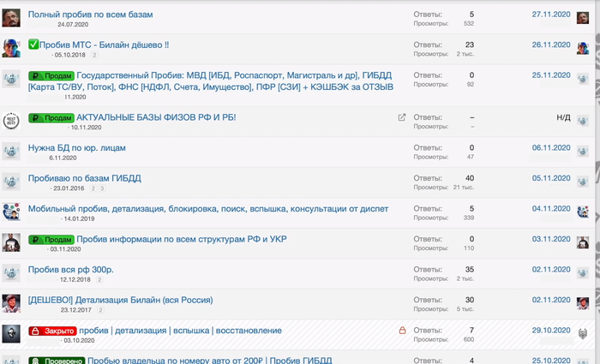This screenshot has height=364, width=600.
Task: Click the lock icon on closed thread row
Action: (402, 331)
